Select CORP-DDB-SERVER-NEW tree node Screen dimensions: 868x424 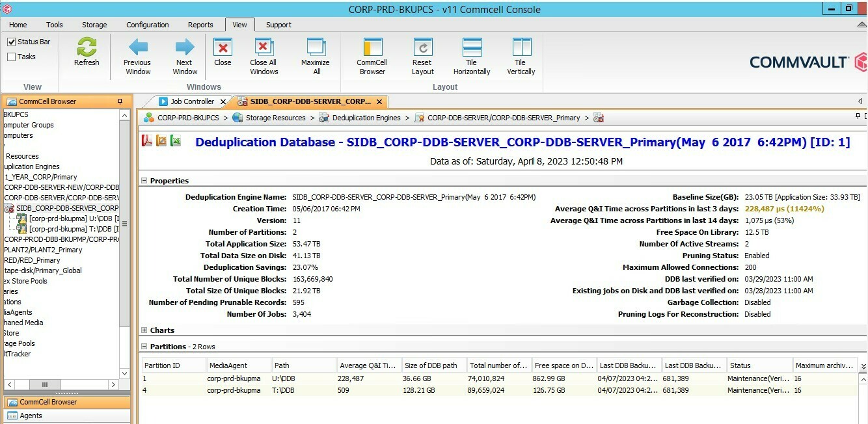pos(61,187)
